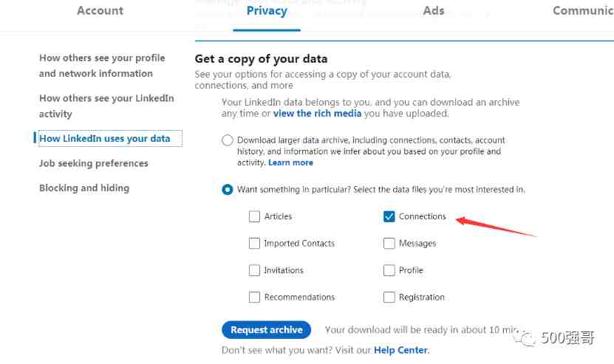Click the Learn more link
This screenshot has height=364, width=614.
tap(290, 163)
